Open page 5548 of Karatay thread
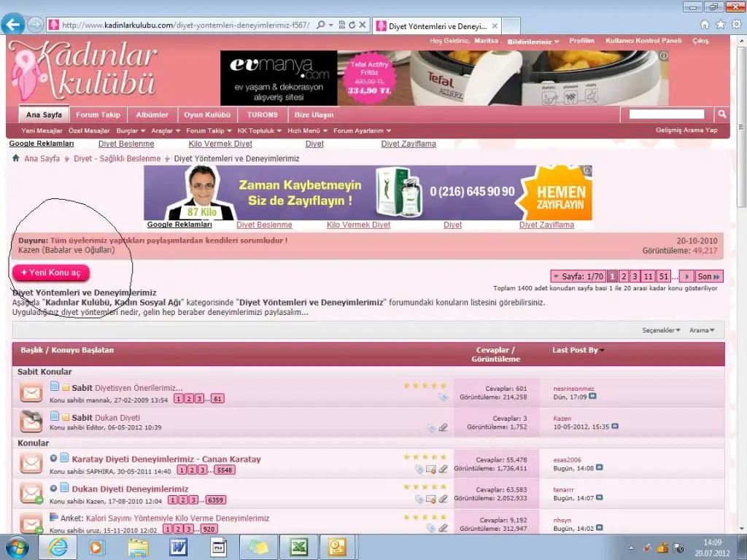The image size is (747, 560). click(x=225, y=470)
